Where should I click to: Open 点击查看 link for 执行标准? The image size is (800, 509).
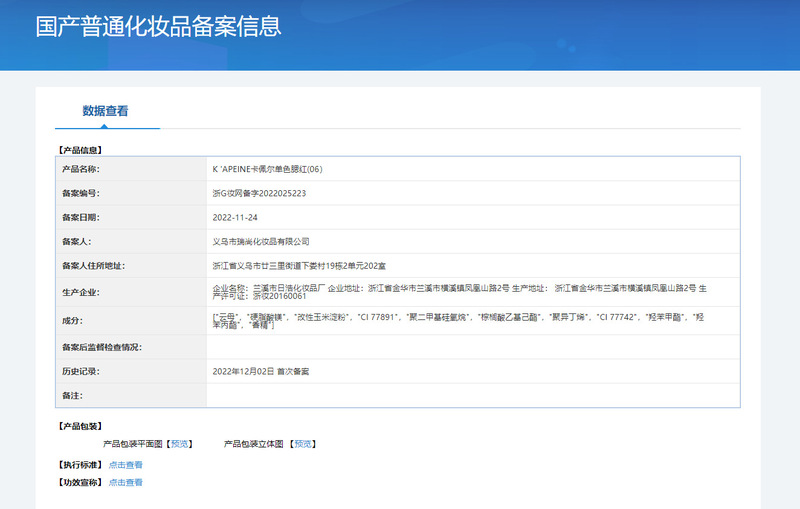point(126,465)
